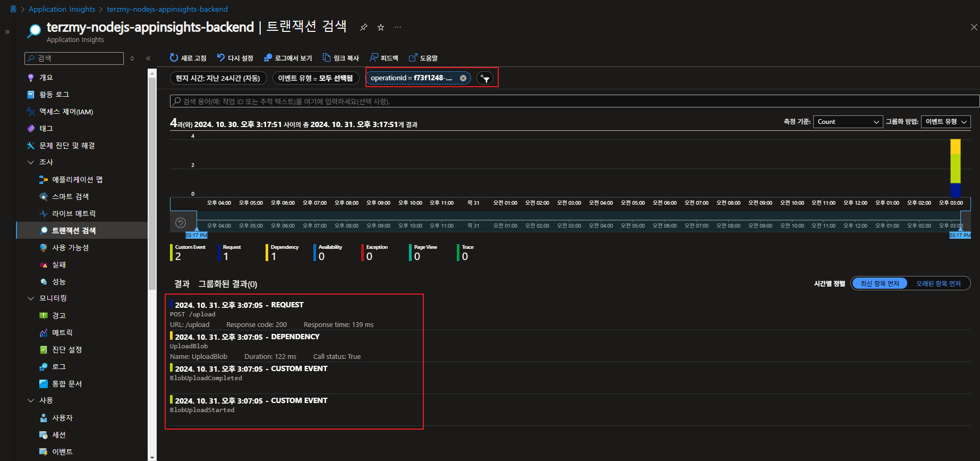Click the stacked bar in the chart

955,168
